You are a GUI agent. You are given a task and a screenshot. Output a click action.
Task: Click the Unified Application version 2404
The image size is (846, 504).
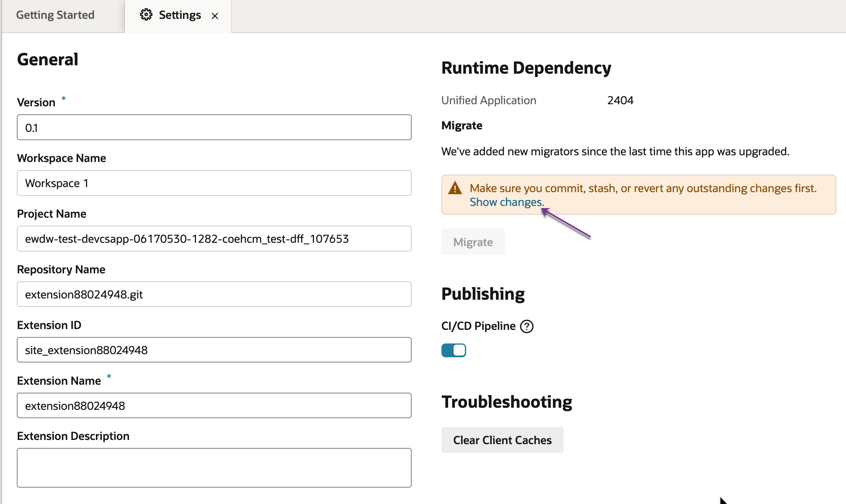620,100
